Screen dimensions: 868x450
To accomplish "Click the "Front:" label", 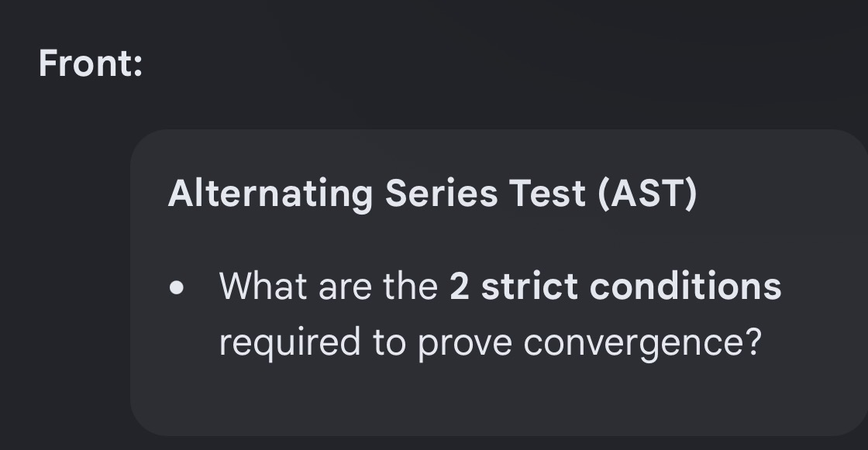I will 91,63.
